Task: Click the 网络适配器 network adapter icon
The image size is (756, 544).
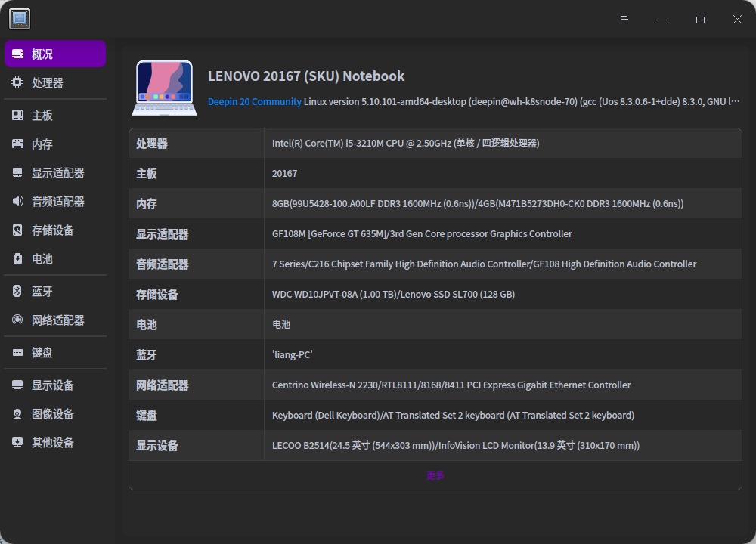Action: [17, 320]
